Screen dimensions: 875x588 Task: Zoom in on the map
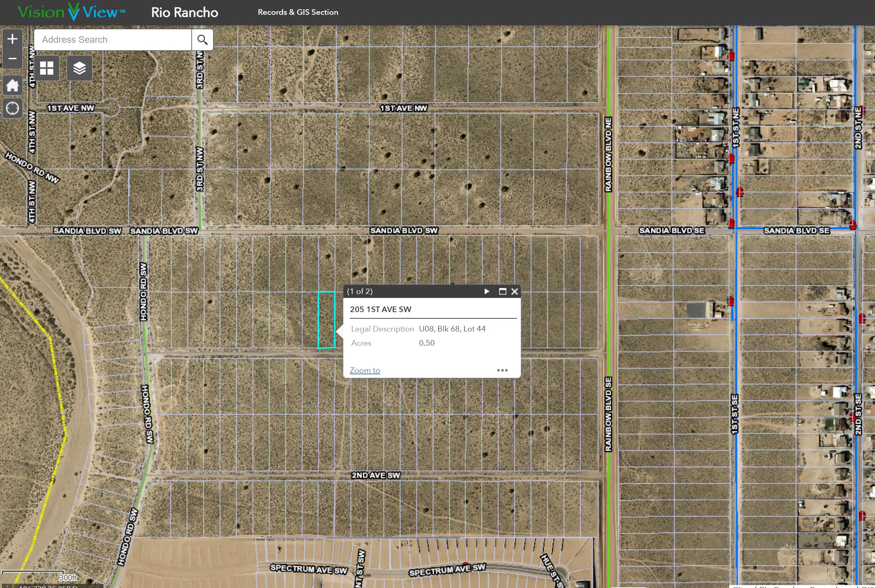pos(12,39)
